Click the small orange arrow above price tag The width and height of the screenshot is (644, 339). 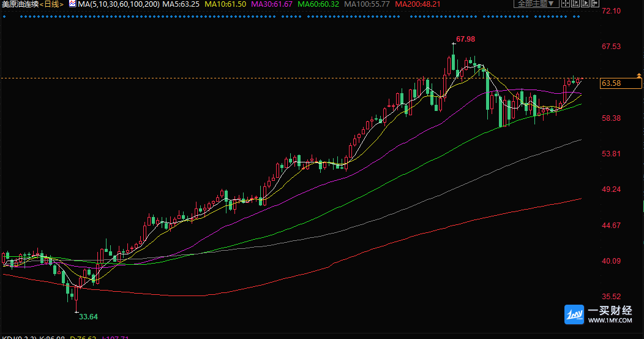click(638, 75)
